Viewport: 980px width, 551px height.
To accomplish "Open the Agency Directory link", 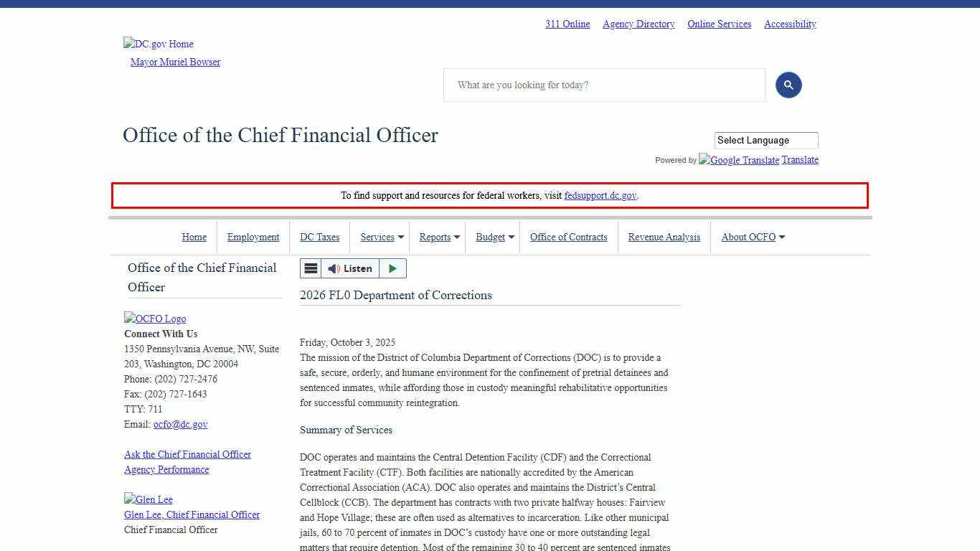I will (x=639, y=24).
